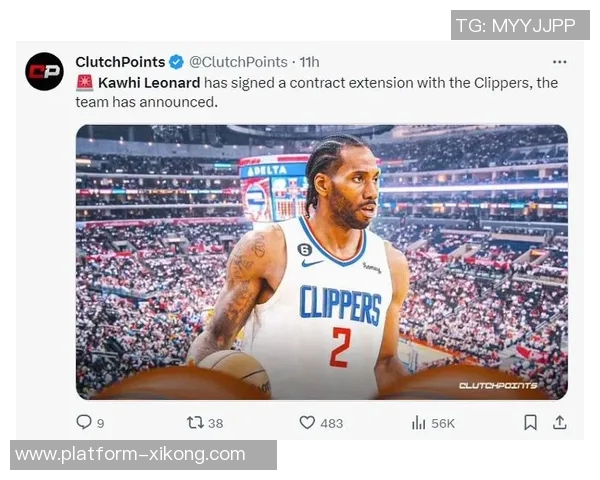Screen dimensions: 600x480
Task: Open the ClutchPoints display name link
Action: [x=120, y=62]
